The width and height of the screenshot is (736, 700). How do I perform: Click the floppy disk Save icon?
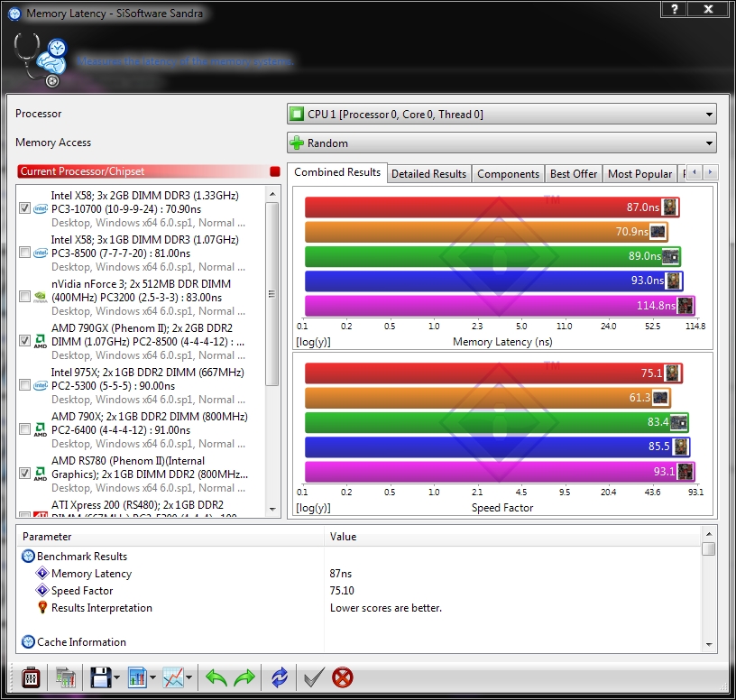(x=101, y=677)
